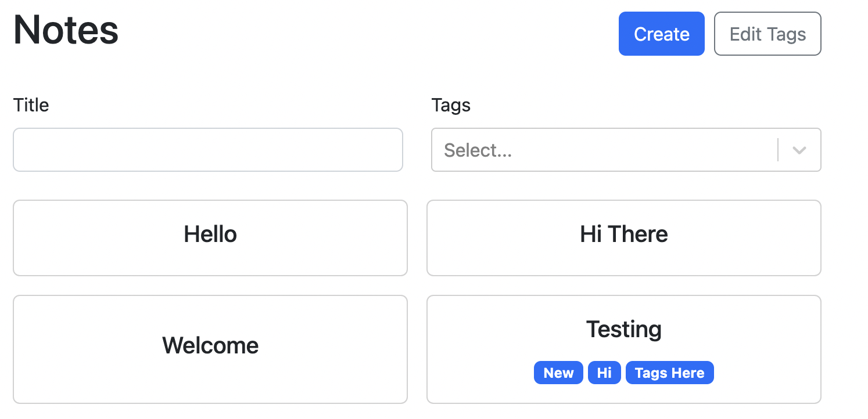The height and width of the screenshot is (419, 868).
Task: Expand the Tags chevron arrow
Action: point(799,150)
